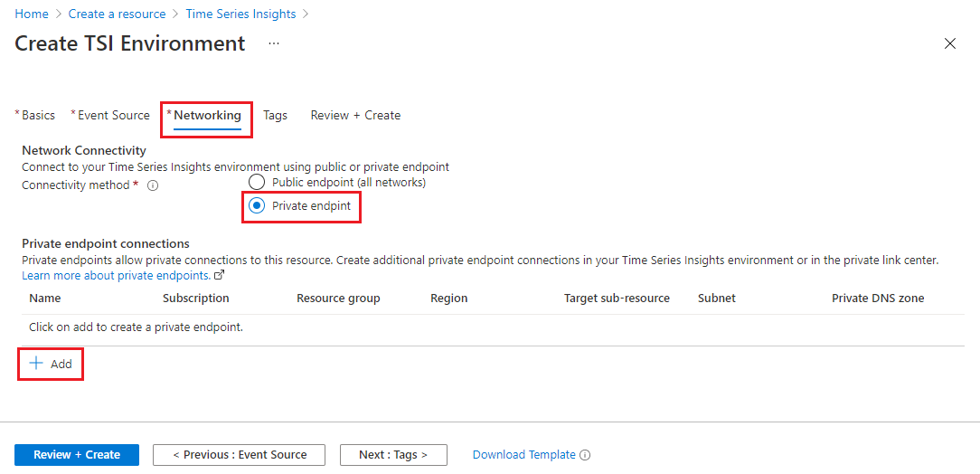Viewport: 980px width, 474px height.
Task: Click the Next : Tags button
Action: (x=393, y=455)
